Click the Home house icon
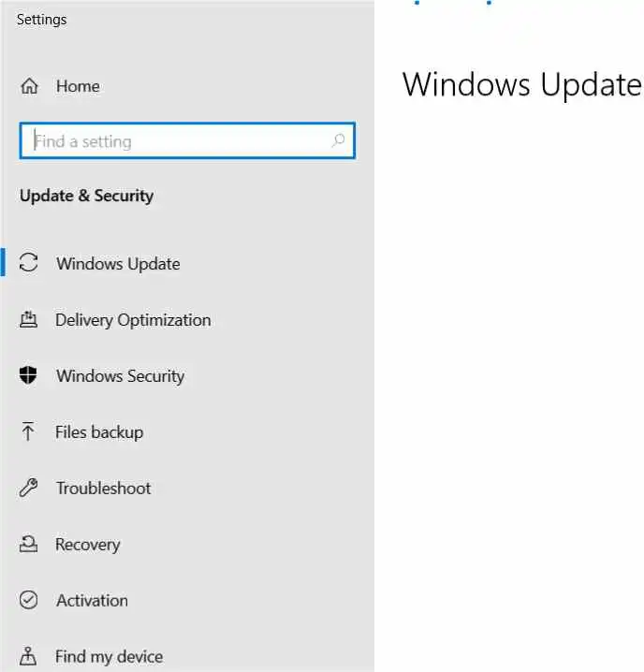The image size is (644, 672). coord(29,86)
